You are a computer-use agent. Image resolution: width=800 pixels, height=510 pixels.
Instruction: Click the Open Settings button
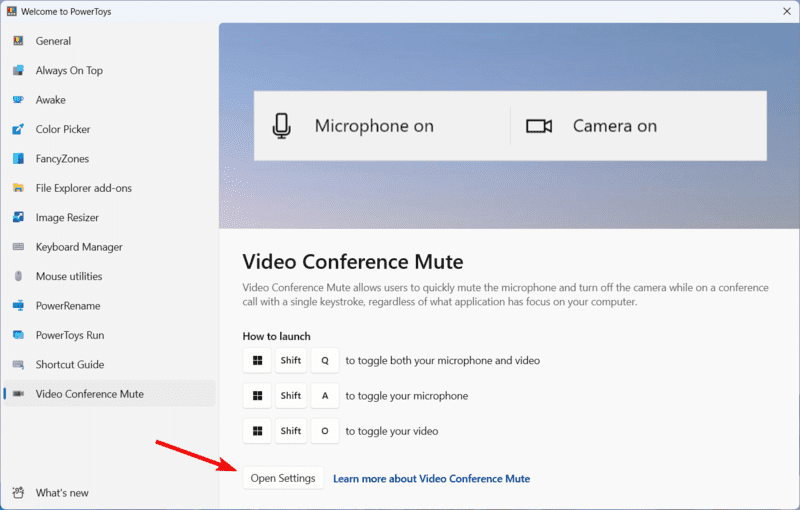coord(283,478)
